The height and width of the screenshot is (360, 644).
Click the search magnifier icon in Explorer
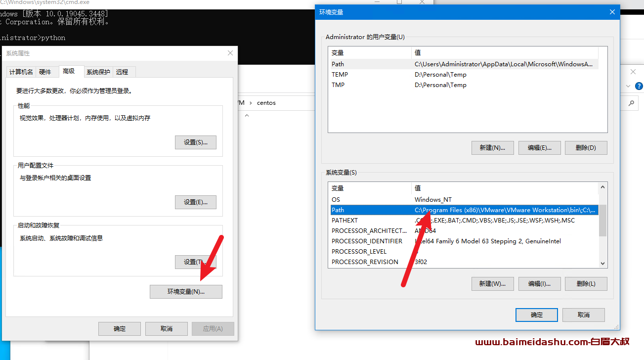pyautogui.click(x=631, y=103)
